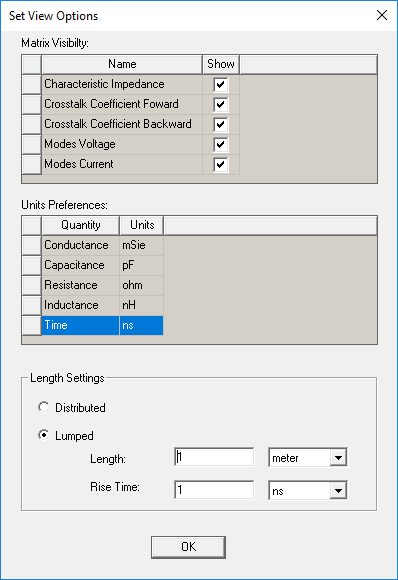398x580 pixels.
Task: Click the Show column header
Action: (x=221, y=64)
